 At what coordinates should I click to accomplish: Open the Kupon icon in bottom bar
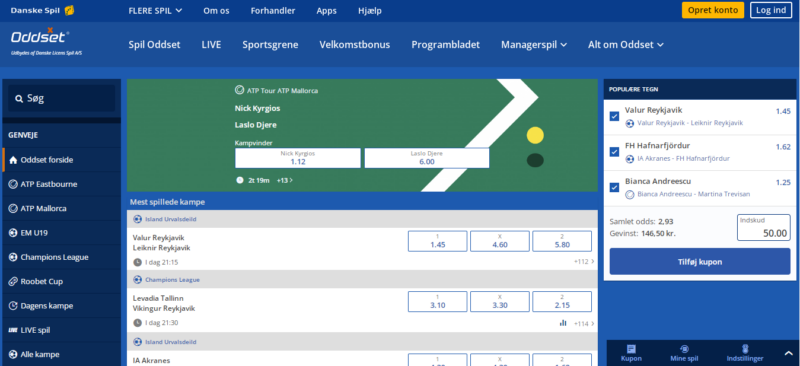[x=631, y=349]
